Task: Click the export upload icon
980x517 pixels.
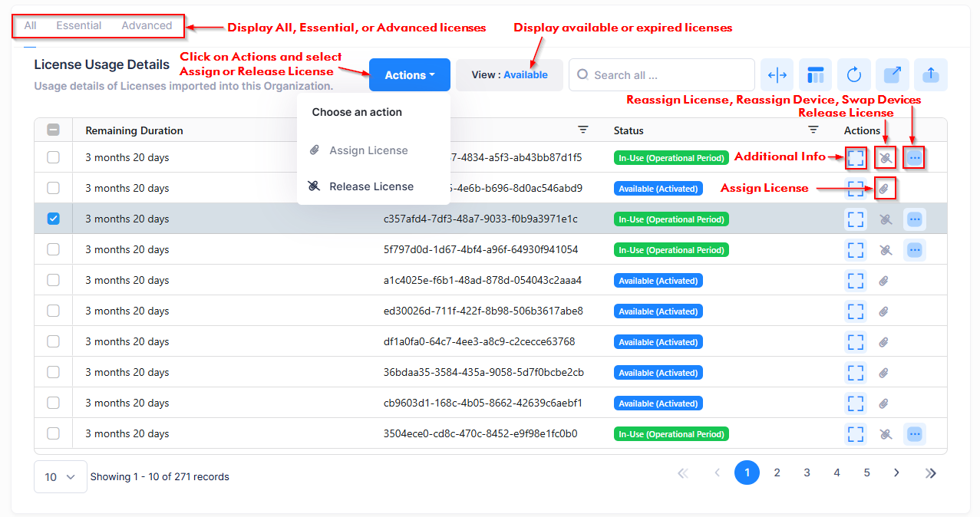Action: tap(930, 75)
